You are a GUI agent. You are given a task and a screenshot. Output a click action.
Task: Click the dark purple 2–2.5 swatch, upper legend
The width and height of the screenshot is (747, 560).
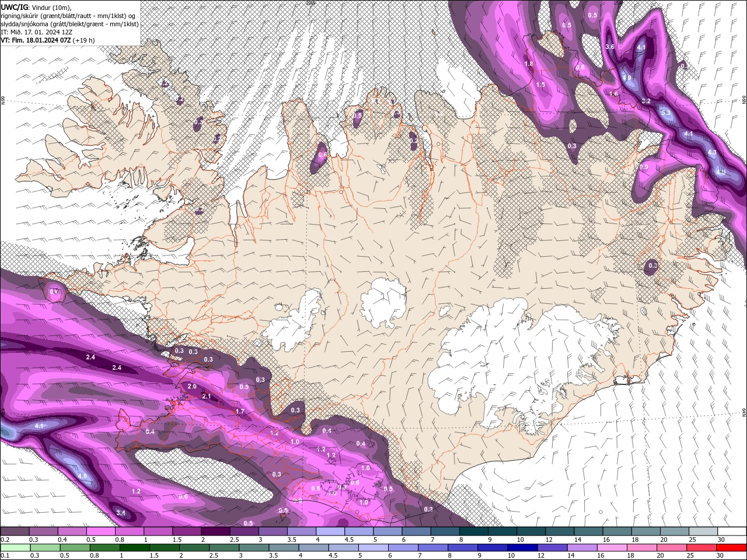(215, 531)
